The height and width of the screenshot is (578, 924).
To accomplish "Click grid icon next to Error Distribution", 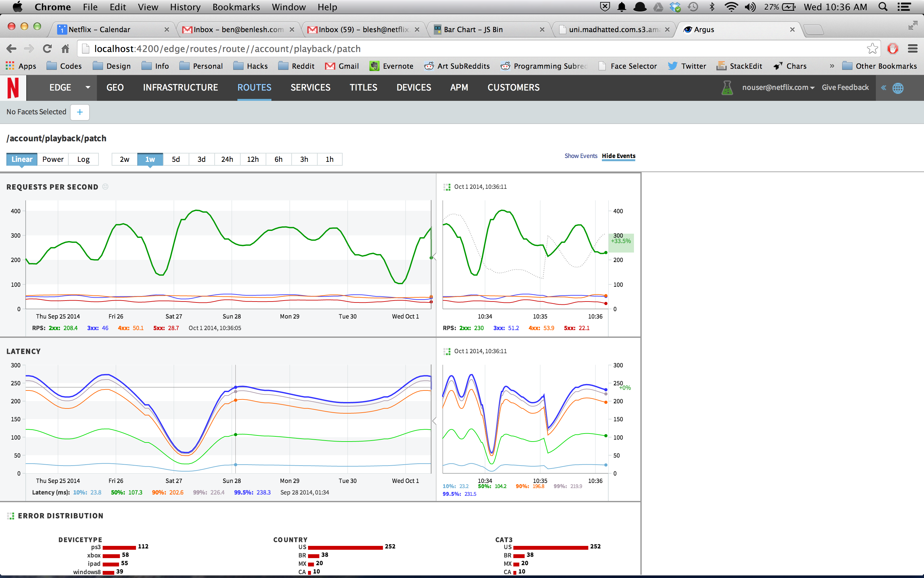I will pos(10,516).
